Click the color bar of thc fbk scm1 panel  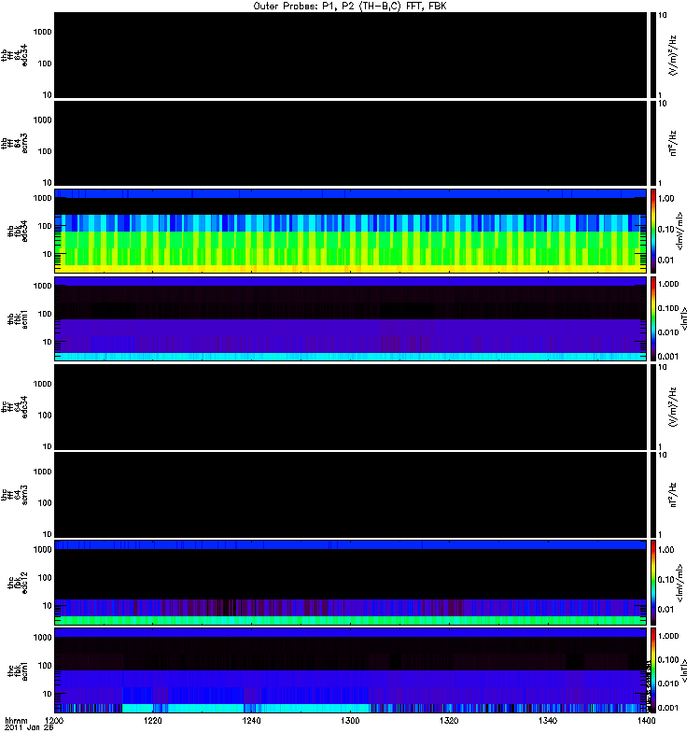click(652, 670)
